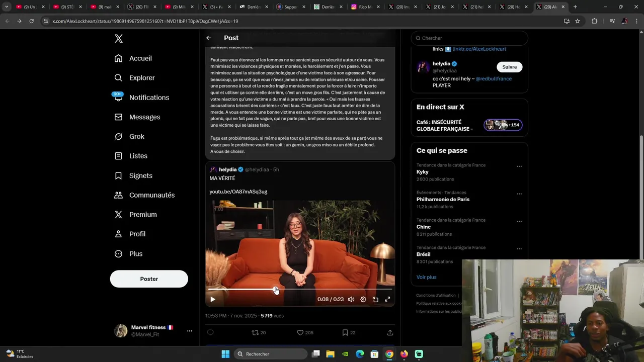The width and height of the screenshot is (644, 362).
Task: Go to Accueil home page
Action: tap(133, 58)
